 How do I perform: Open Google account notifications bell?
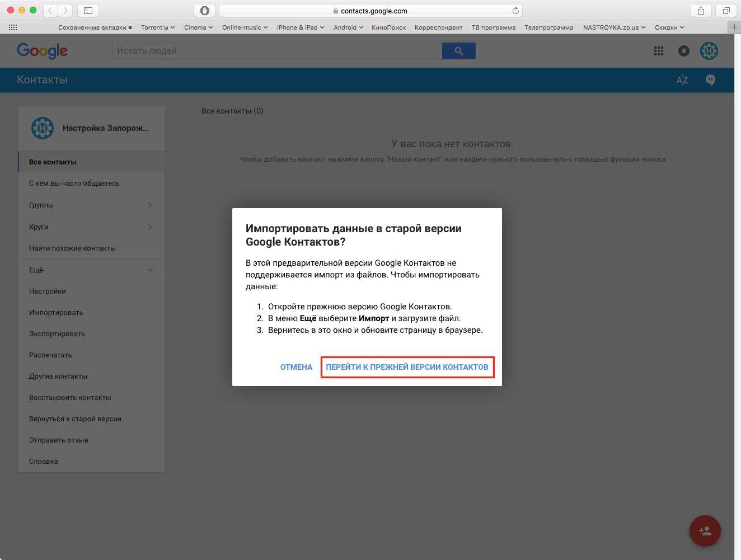683,51
